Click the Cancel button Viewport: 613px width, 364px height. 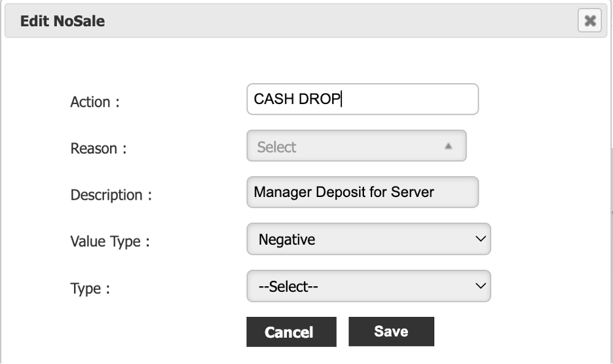coord(291,331)
